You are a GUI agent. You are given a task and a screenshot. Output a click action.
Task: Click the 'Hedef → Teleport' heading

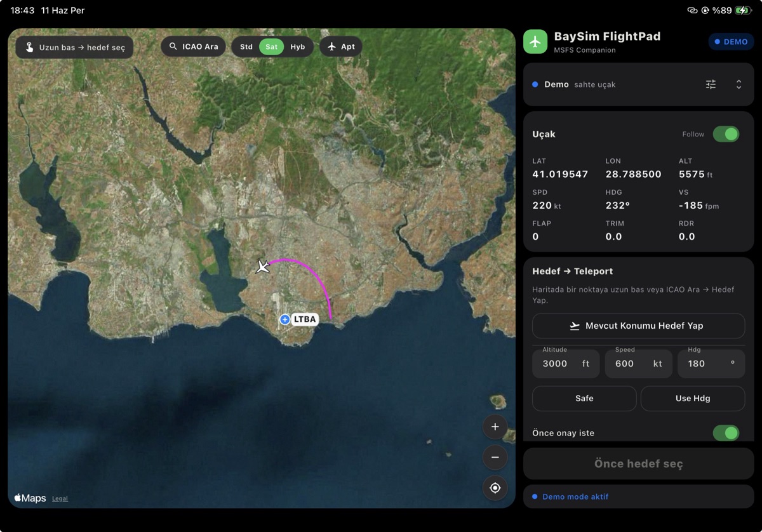572,271
